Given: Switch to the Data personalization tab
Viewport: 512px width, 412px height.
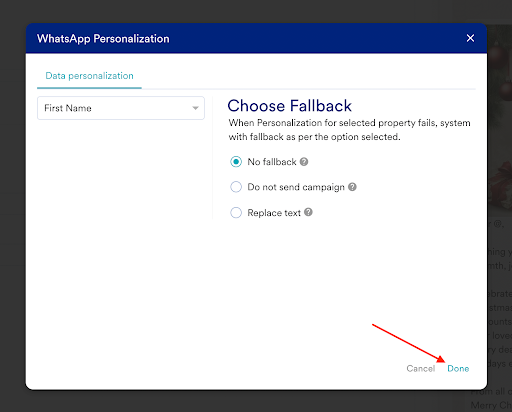Looking at the screenshot, I should (x=89, y=76).
